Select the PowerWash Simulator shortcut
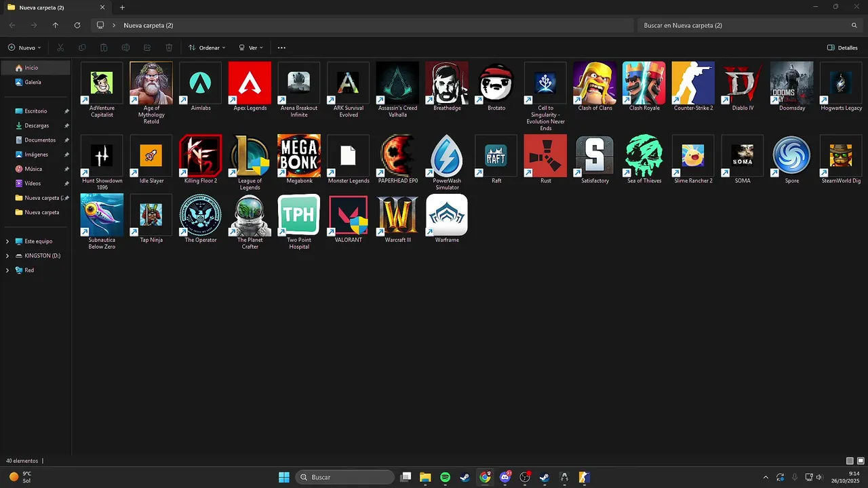 (x=447, y=156)
